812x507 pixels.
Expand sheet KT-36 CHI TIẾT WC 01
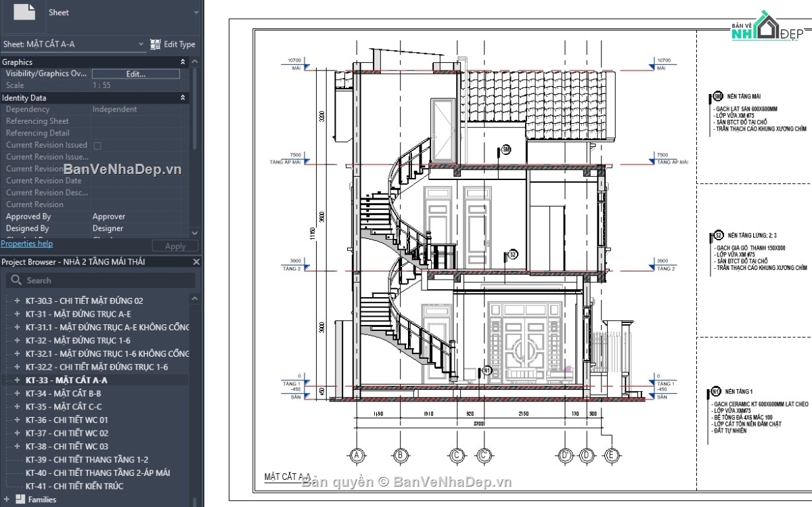17,420
